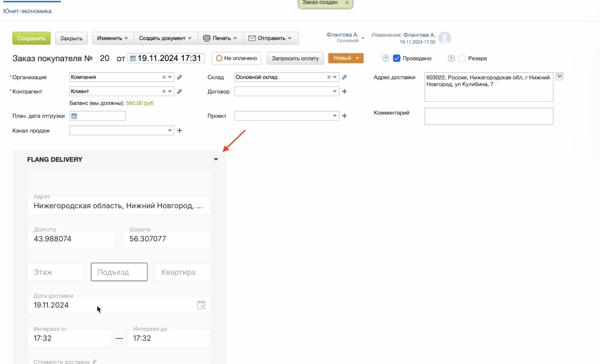Uncheck the Проведено checkbox

click(x=396, y=58)
